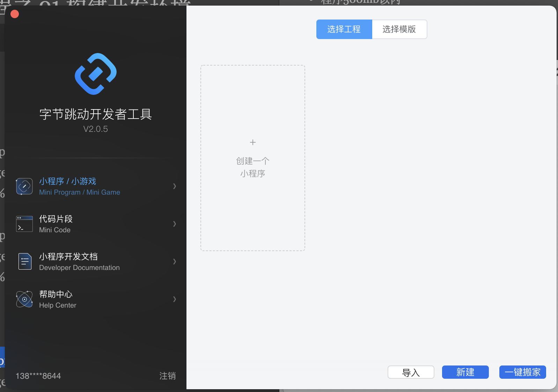
Task: Expand the 代码片段 chevron arrow
Action: click(x=174, y=224)
